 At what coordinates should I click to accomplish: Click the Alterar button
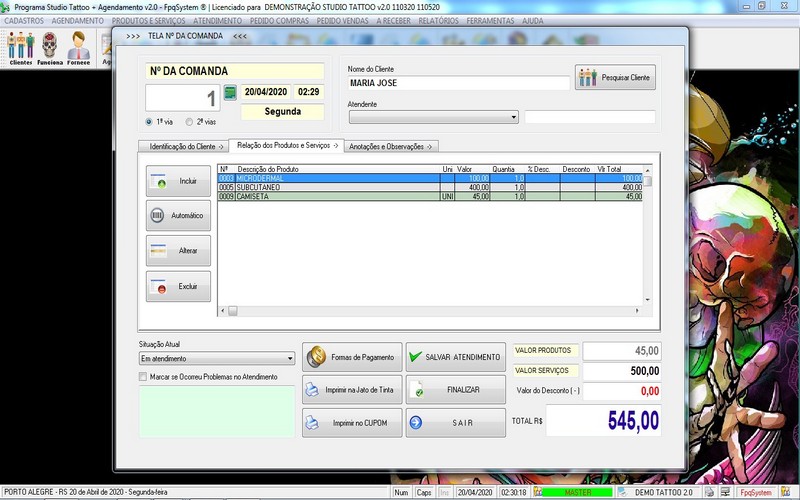point(178,251)
